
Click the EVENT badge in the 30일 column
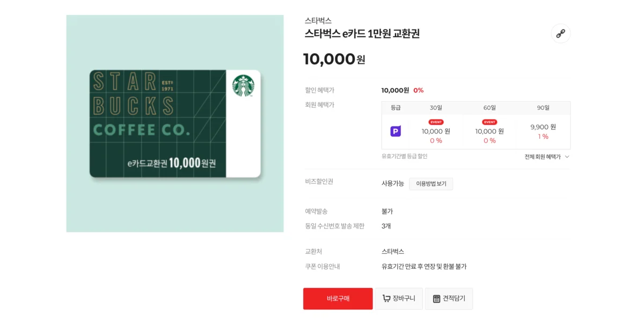pyautogui.click(x=436, y=122)
